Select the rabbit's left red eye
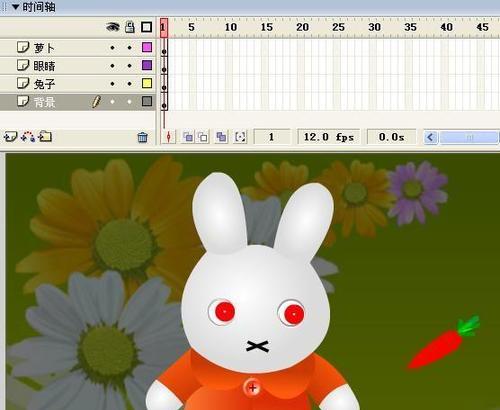 pos(224,311)
